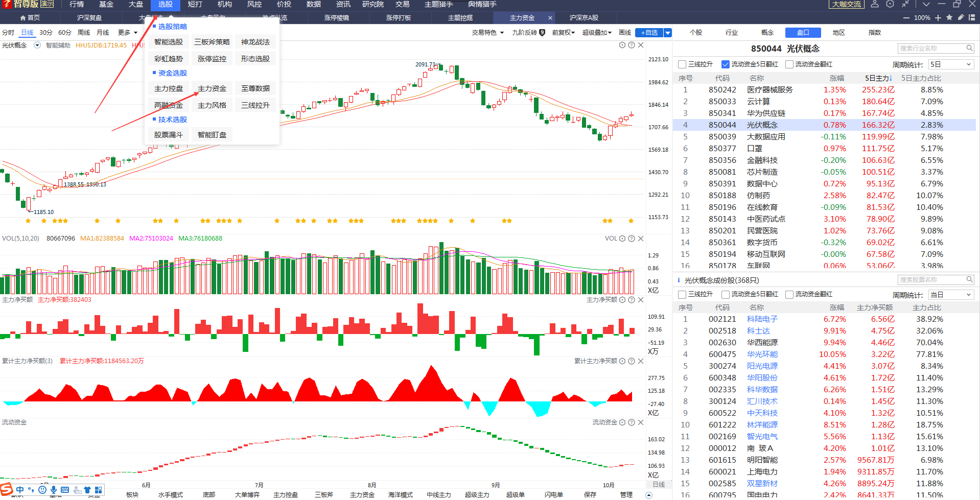Zoom out with the minus icon
Viewport: 980px width, 500px height.
[906, 18]
